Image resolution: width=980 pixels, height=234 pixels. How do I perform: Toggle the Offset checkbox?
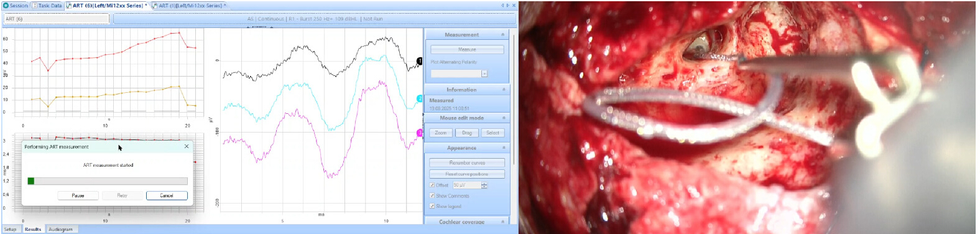tap(432, 185)
